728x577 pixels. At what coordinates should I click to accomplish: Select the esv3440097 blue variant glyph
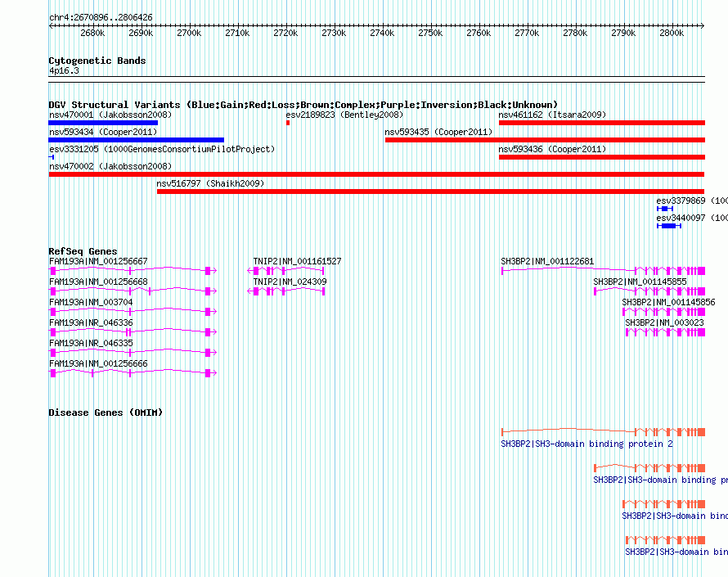tap(669, 226)
